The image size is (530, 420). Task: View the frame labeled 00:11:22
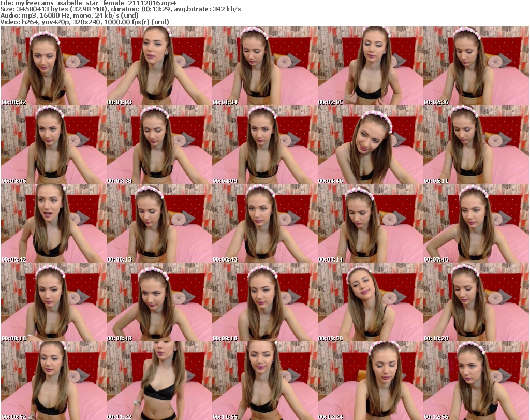click(x=159, y=381)
